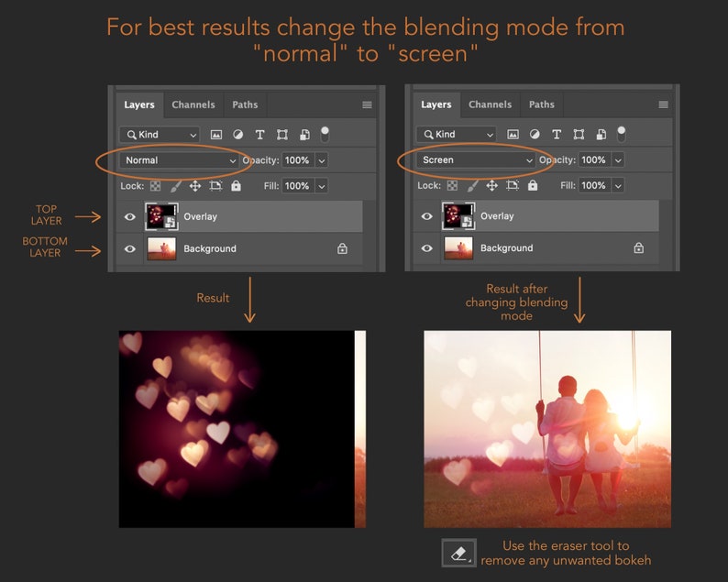
Task: Click Background layer lock icon in left panel
Action: pyautogui.click(x=342, y=248)
